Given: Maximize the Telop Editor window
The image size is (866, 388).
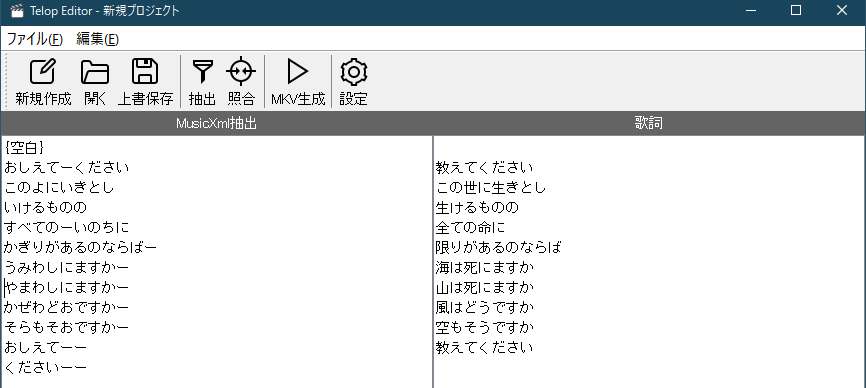Looking at the screenshot, I should [x=796, y=10].
